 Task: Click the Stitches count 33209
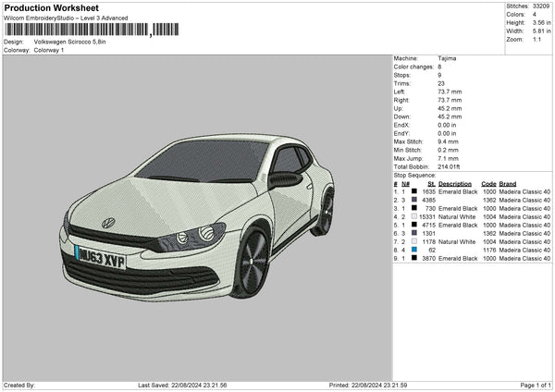tap(541, 6)
